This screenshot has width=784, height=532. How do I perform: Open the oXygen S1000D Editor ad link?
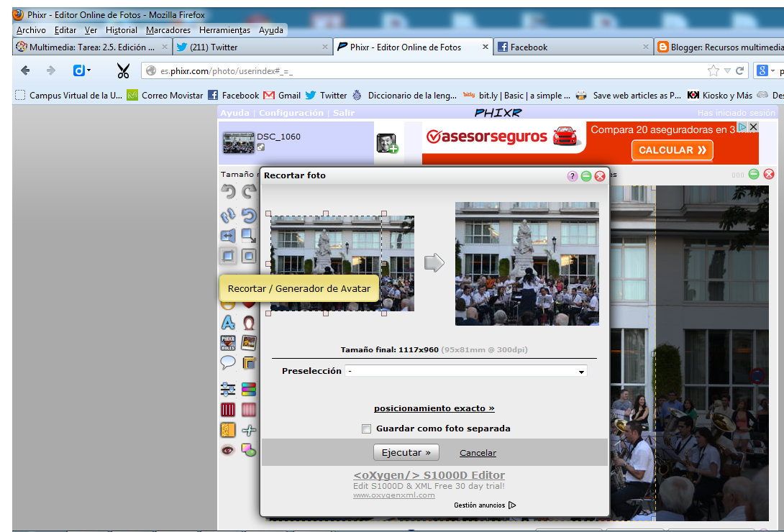[429, 475]
